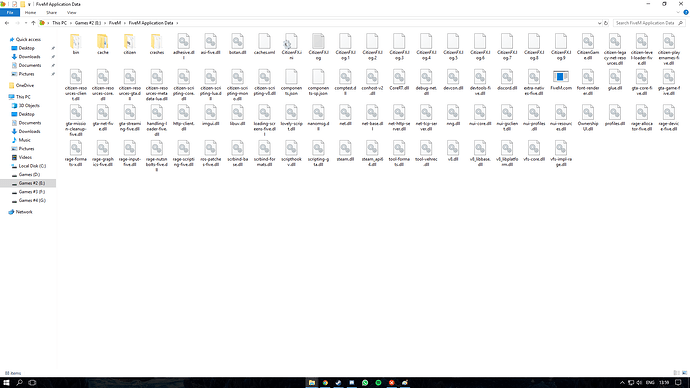Select the vfs-core.dll file

point(534,151)
